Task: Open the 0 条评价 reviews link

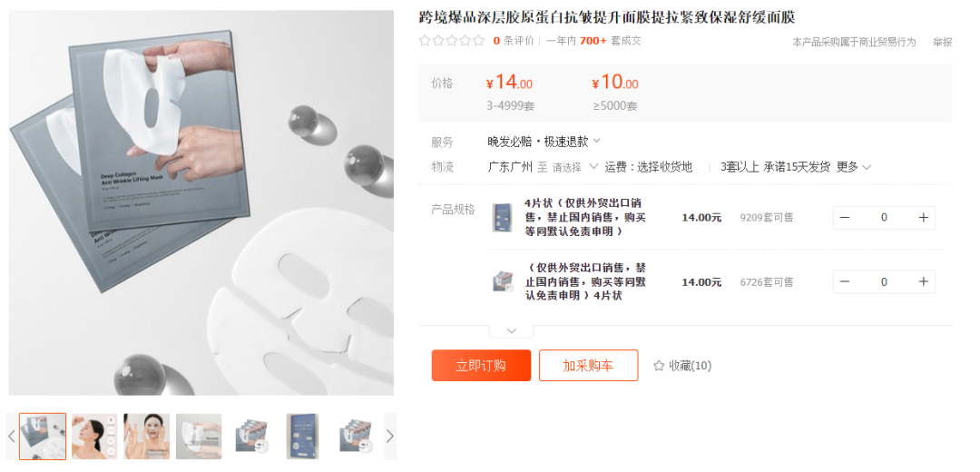Action: (x=513, y=41)
